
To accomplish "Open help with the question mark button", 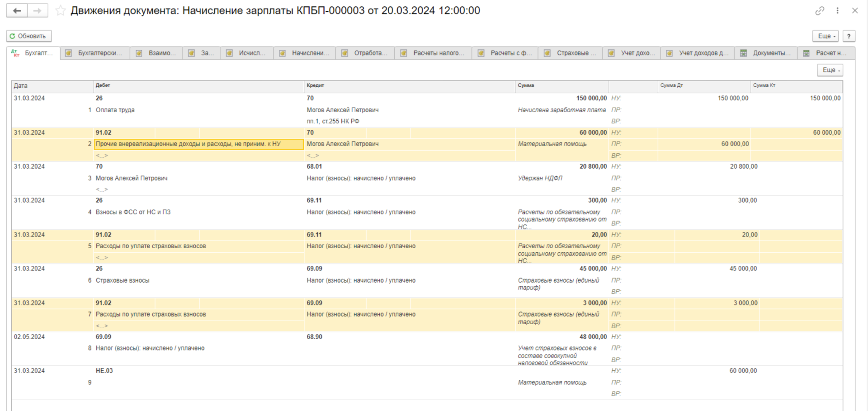I will pos(849,36).
